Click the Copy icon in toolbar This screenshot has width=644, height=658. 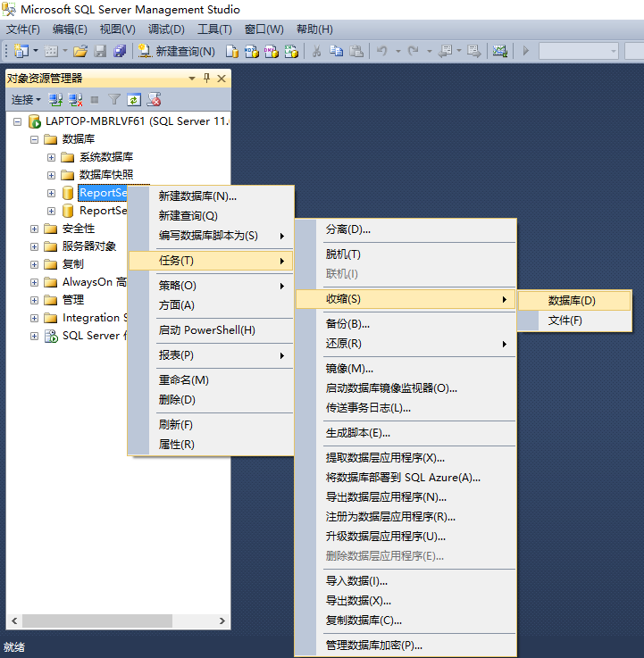pos(336,51)
